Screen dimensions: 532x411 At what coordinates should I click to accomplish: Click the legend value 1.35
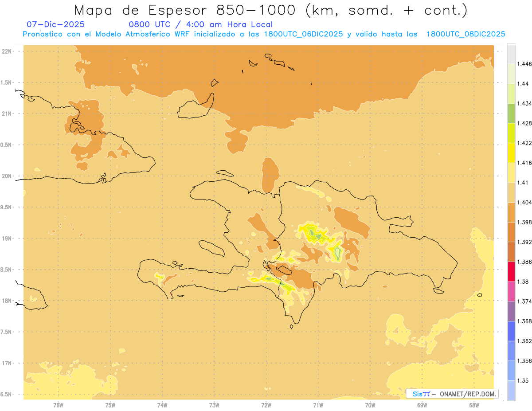pos(523,380)
